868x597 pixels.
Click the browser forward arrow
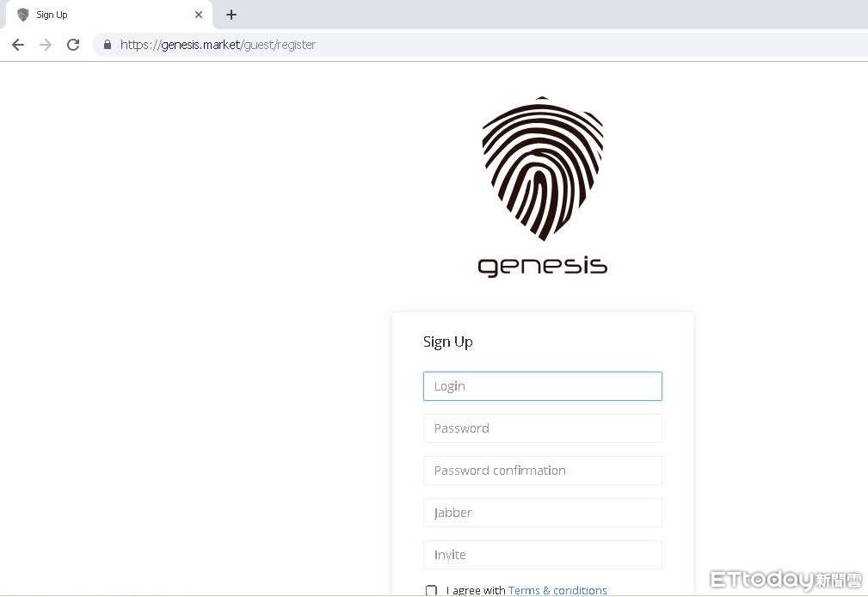[46, 45]
